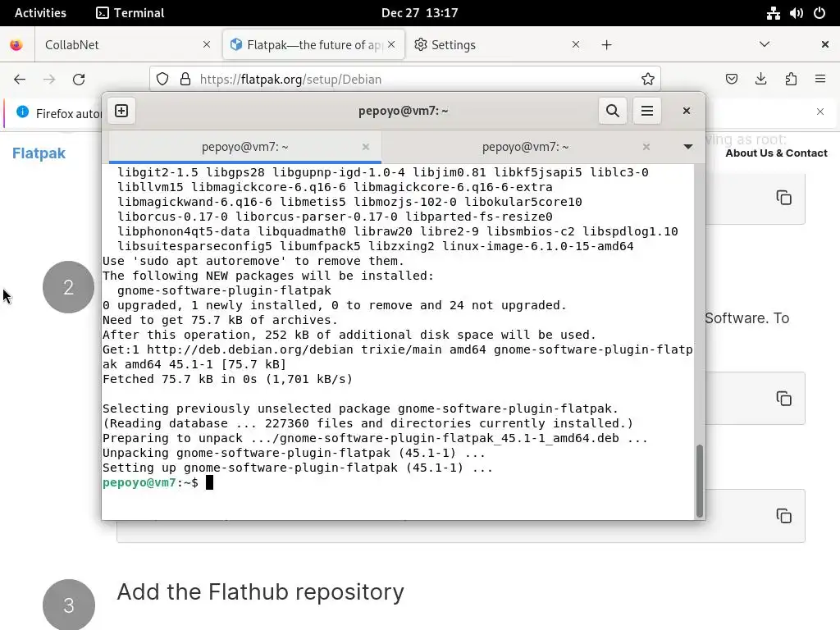Copy the second code block command
This screenshot has height=630, width=840.
coord(783,399)
